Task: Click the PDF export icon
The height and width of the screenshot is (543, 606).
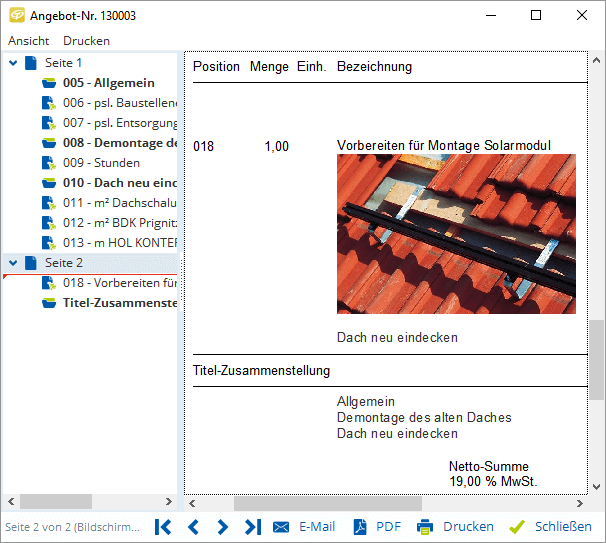Action: pos(357,527)
